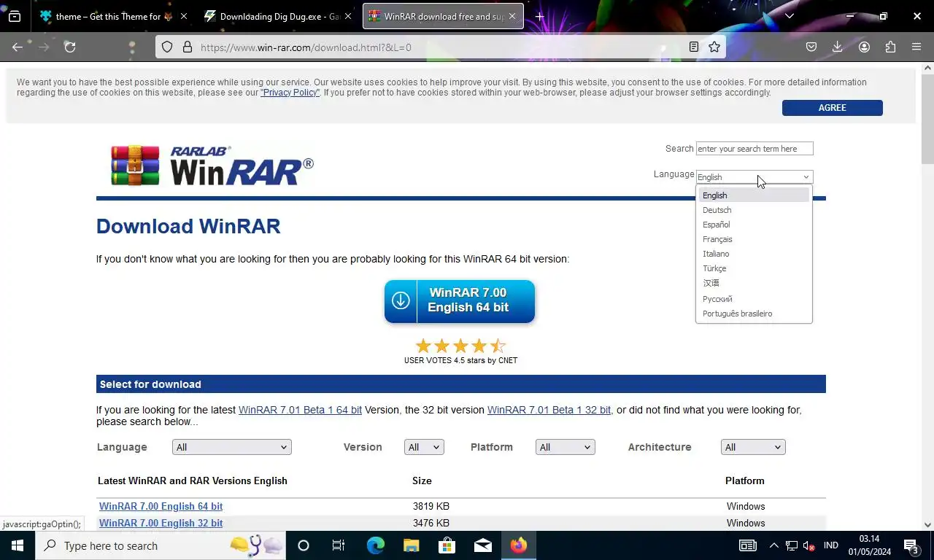Open File Explorer from taskbar
The height and width of the screenshot is (560, 934).
(412, 545)
